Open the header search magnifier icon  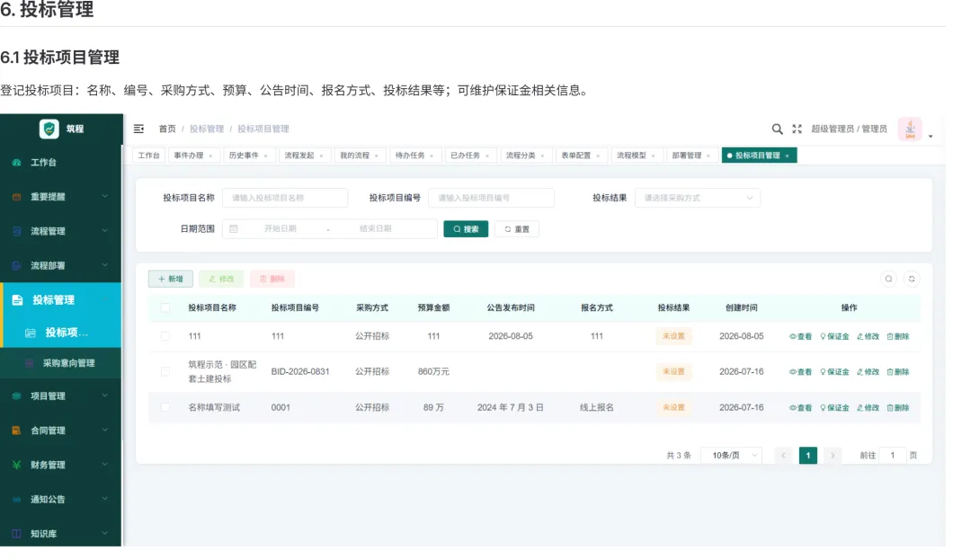777,129
